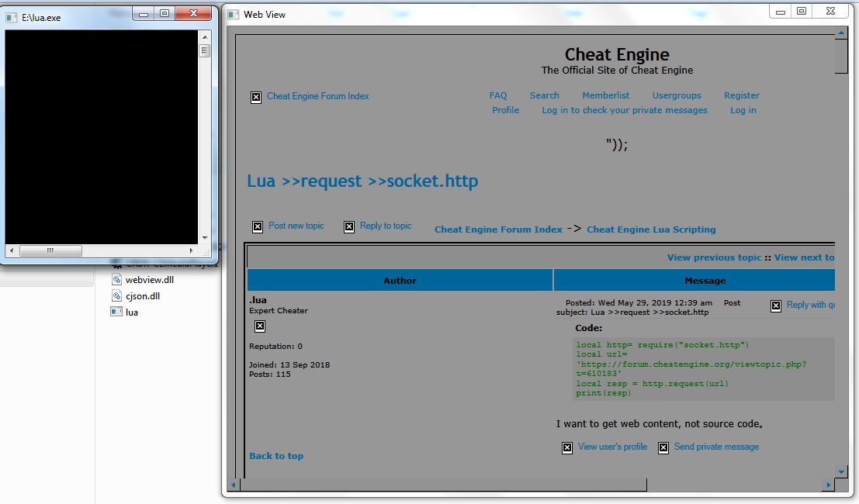This screenshot has height=504, width=859.
Task: Click the Post new topic link text
Action: pyautogui.click(x=296, y=226)
